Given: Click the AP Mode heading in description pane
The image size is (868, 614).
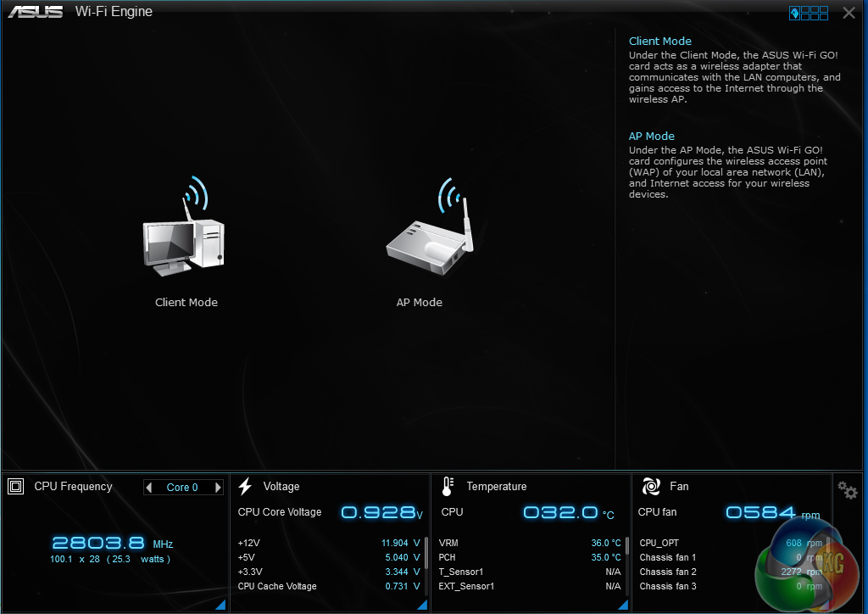Looking at the screenshot, I should (x=652, y=137).
